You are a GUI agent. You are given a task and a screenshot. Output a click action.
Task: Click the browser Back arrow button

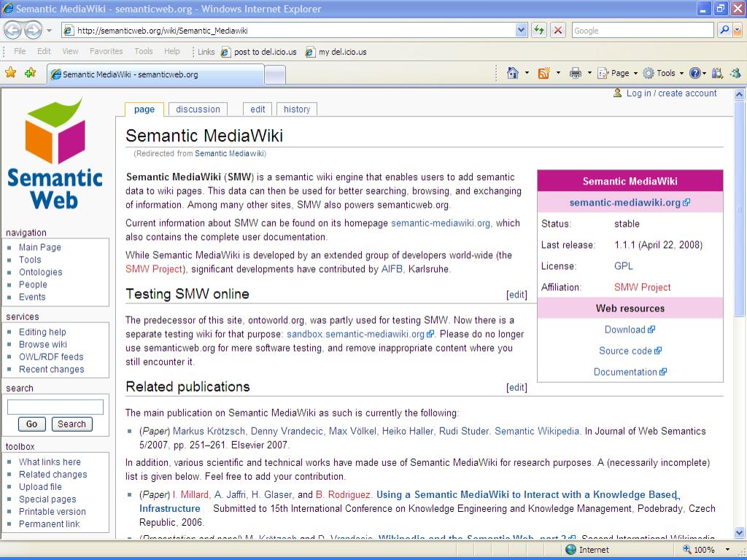(x=13, y=31)
